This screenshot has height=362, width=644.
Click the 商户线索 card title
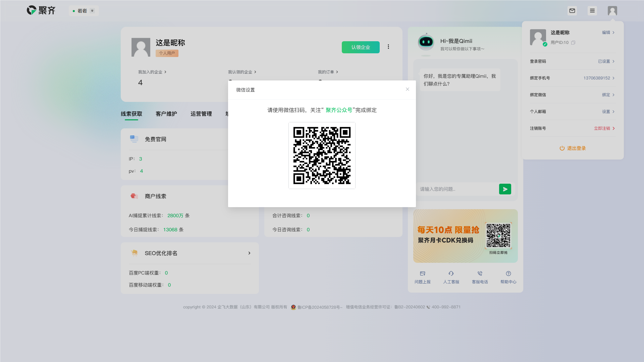156,196
